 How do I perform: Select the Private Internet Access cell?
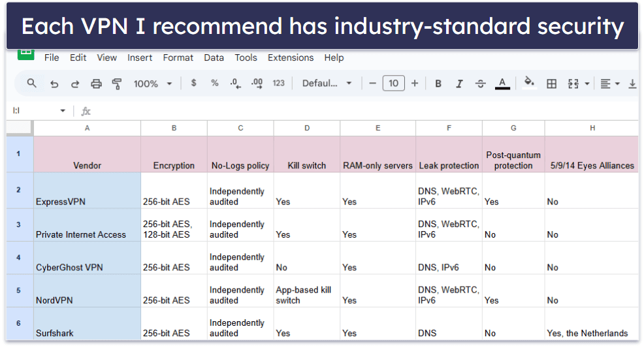point(87,225)
